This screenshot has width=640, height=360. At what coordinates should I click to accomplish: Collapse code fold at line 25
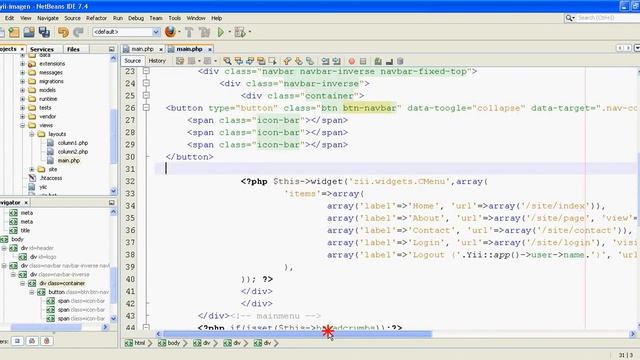pyautogui.click(x=146, y=96)
